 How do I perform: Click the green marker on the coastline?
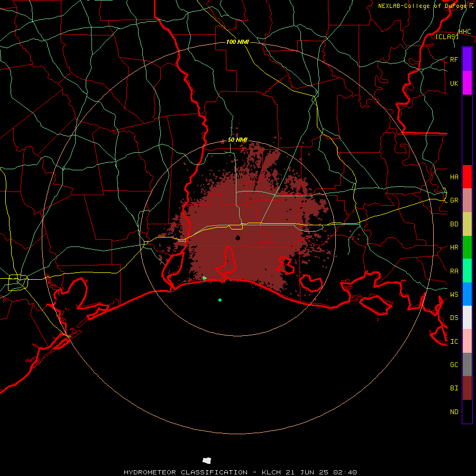(x=204, y=278)
